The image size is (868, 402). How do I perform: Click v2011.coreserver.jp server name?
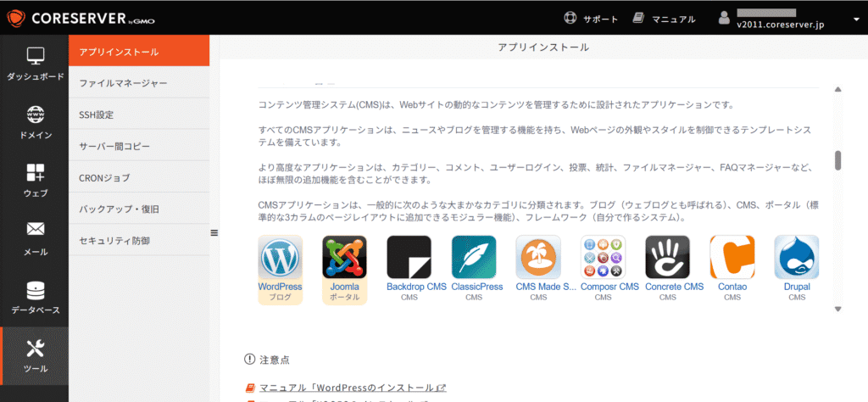[781, 25]
